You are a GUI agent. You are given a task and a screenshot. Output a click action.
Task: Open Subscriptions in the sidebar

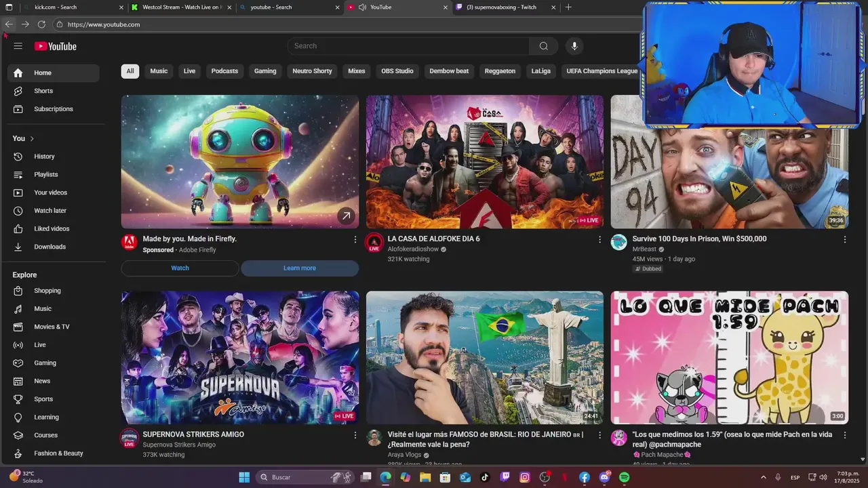pyautogui.click(x=54, y=109)
